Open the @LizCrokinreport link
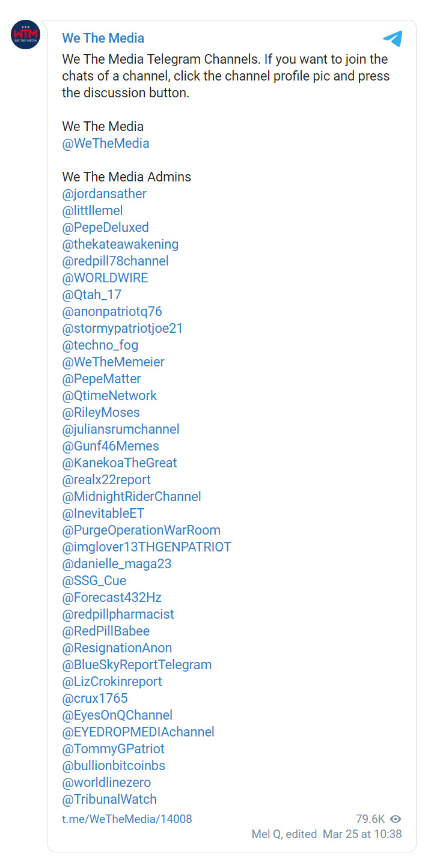The height and width of the screenshot is (868, 431). 112,682
